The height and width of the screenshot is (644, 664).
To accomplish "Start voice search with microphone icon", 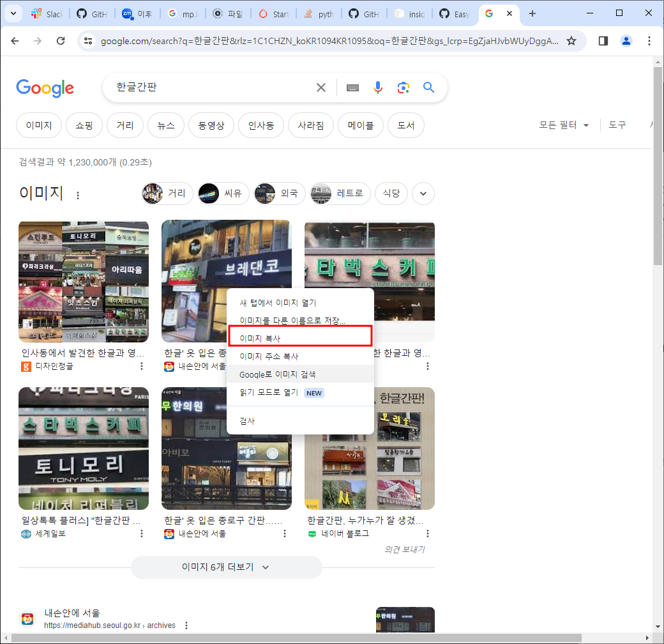I will [378, 88].
